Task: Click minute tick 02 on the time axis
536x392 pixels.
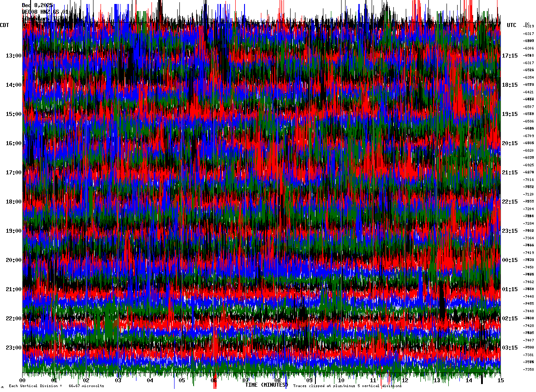Action: tap(86, 380)
